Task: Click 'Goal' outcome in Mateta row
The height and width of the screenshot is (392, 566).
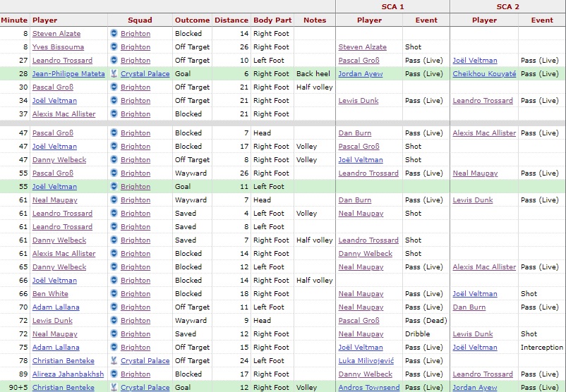Action: [x=183, y=73]
